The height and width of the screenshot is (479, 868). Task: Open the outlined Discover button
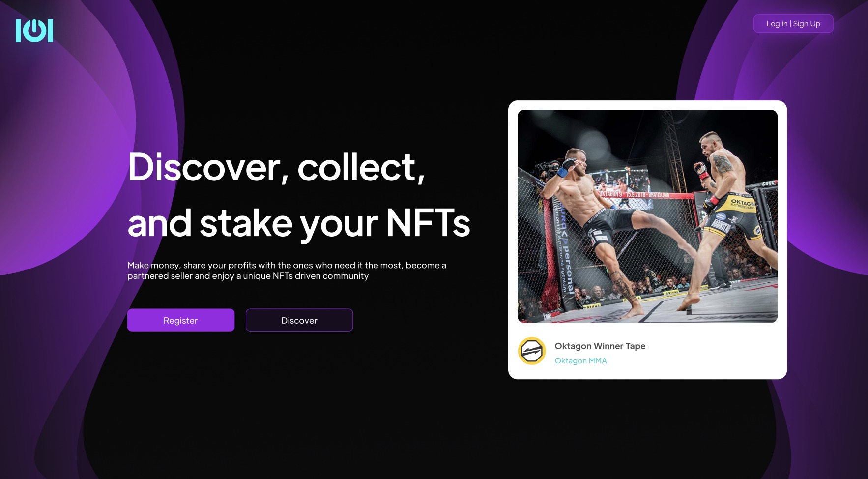[x=299, y=320]
